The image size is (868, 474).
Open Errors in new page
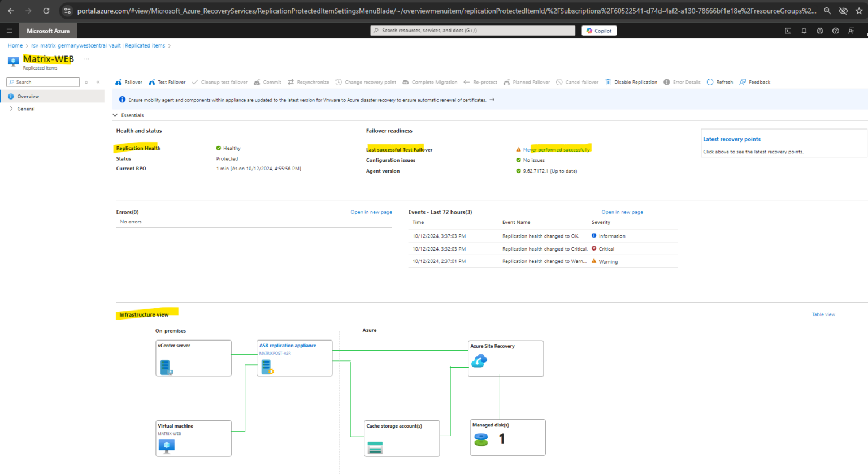[371, 212]
